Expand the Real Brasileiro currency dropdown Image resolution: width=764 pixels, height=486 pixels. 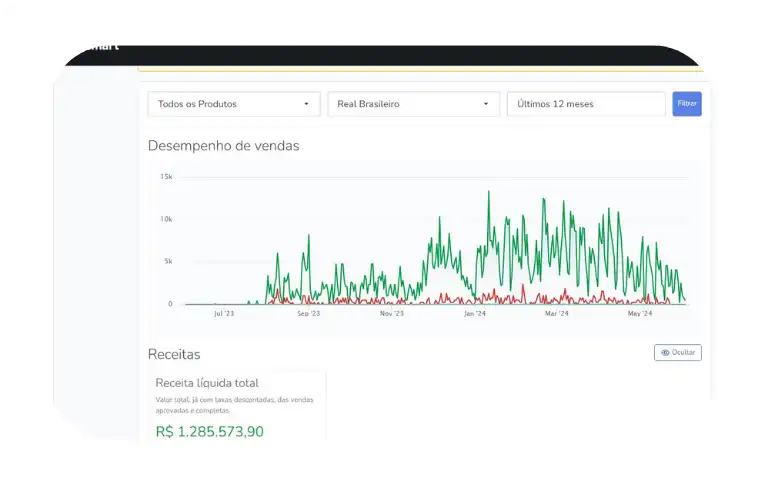(x=413, y=104)
